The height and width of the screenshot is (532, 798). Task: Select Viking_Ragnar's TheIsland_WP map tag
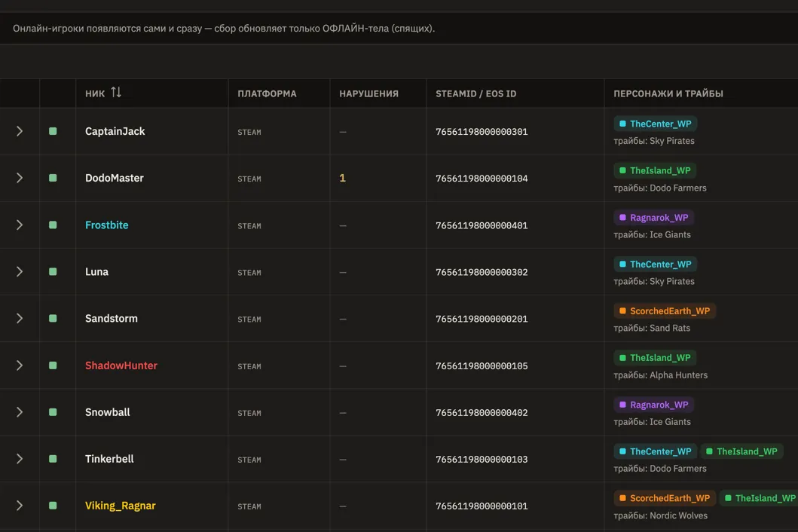pyautogui.click(x=760, y=498)
